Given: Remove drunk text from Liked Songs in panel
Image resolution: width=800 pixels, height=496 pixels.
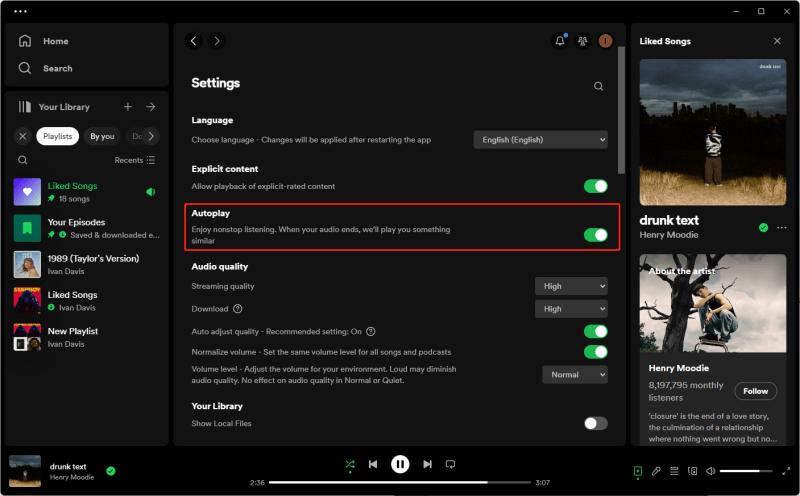Looking at the screenshot, I should [x=763, y=228].
